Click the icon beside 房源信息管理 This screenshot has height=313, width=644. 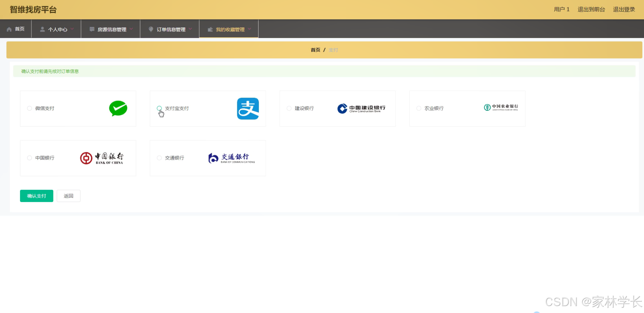(92, 29)
